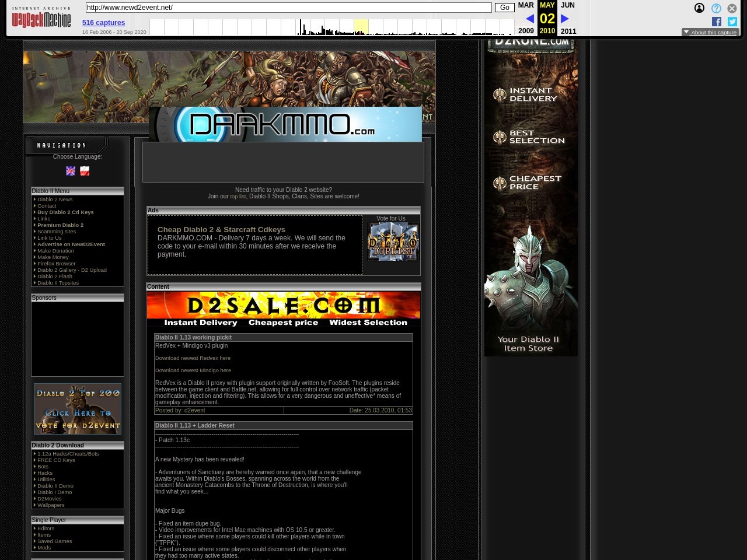Click the Go button
The width and height of the screenshot is (747, 560).
(x=504, y=8)
